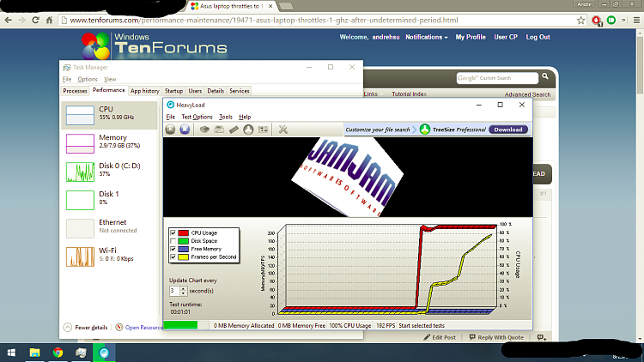This screenshot has width=644, height=362.
Task: Open the browser home page
Action: (x=49, y=20)
